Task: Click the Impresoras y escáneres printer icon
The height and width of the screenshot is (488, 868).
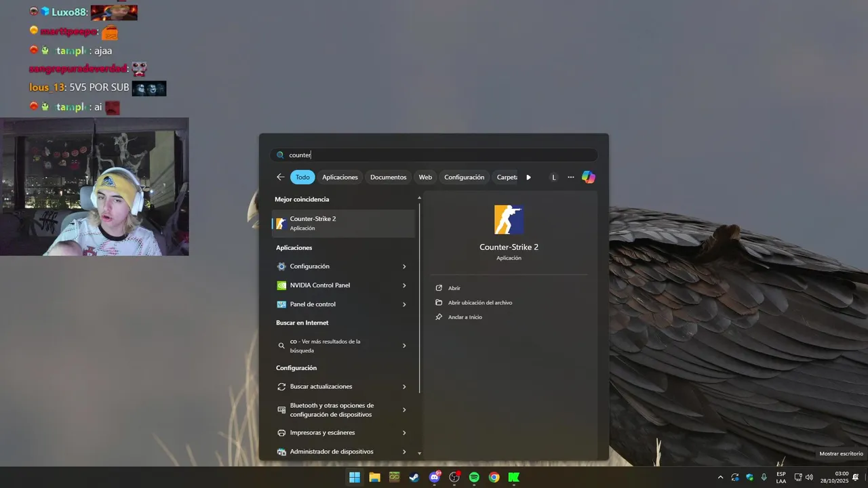Action: [x=281, y=432]
